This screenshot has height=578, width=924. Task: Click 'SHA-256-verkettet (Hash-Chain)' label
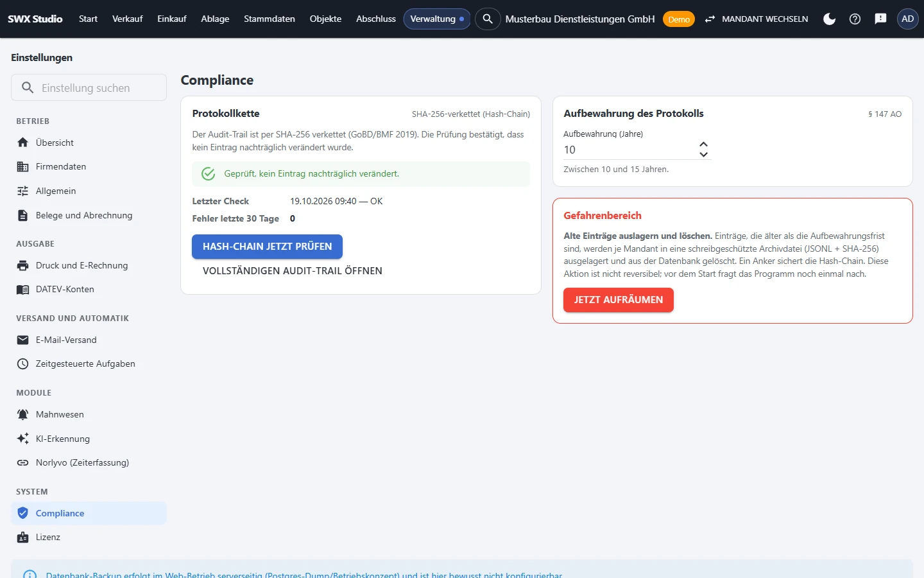click(471, 114)
